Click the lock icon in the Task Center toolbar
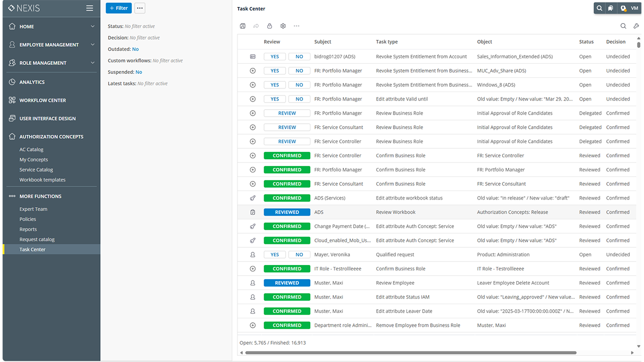The height and width of the screenshot is (362, 644). pyautogui.click(x=270, y=26)
